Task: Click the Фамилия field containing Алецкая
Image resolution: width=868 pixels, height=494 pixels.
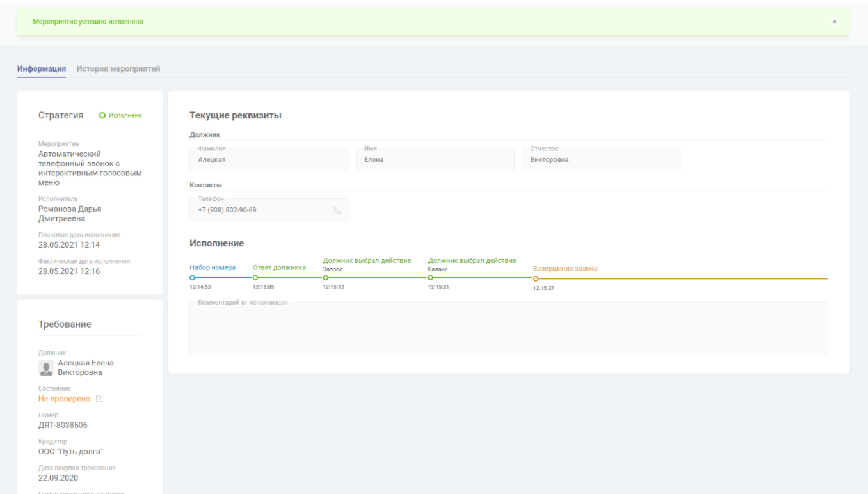Action: pyautogui.click(x=269, y=160)
